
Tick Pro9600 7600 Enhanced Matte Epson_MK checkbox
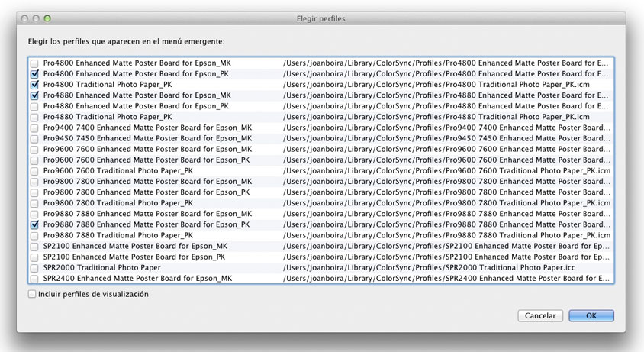click(34, 149)
